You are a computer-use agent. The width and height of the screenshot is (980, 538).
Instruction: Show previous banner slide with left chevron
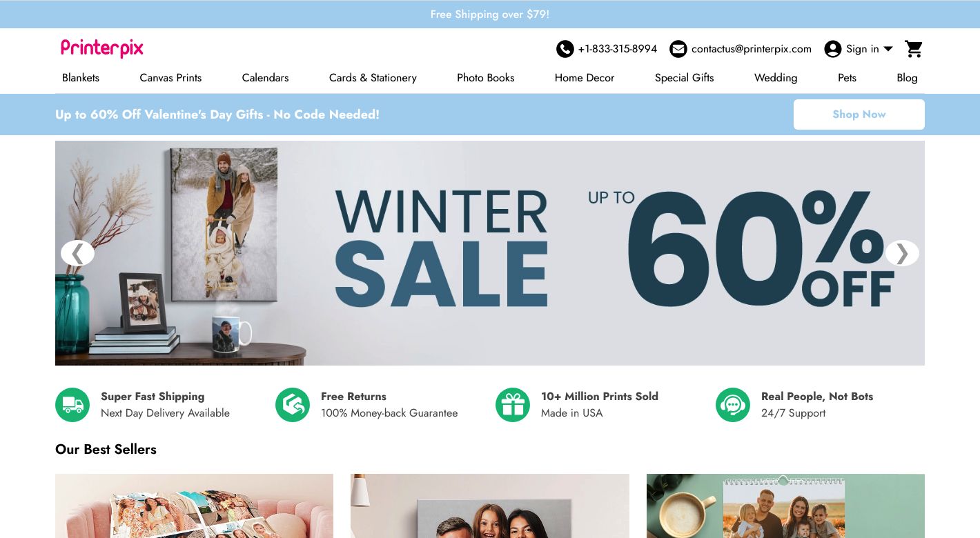[x=77, y=253]
